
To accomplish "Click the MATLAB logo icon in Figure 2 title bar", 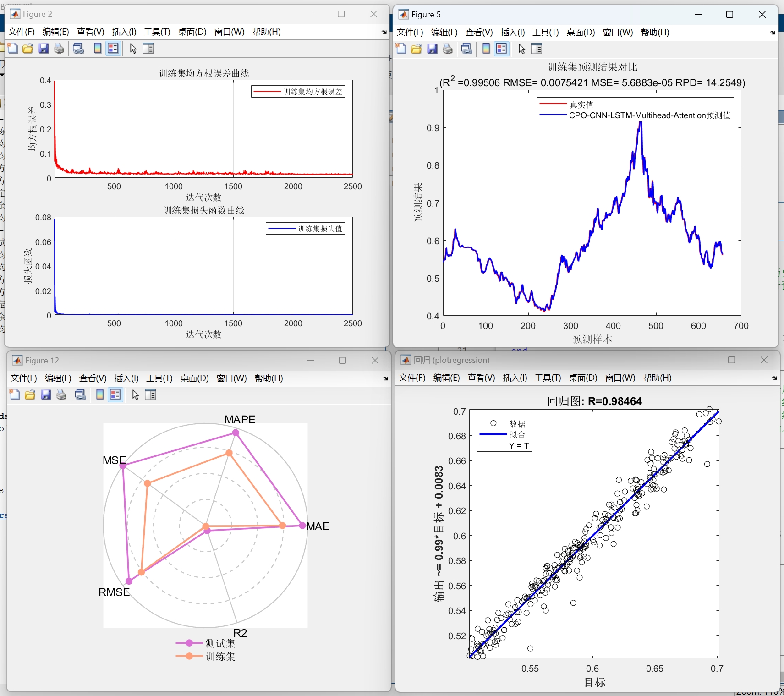I will [x=15, y=14].
